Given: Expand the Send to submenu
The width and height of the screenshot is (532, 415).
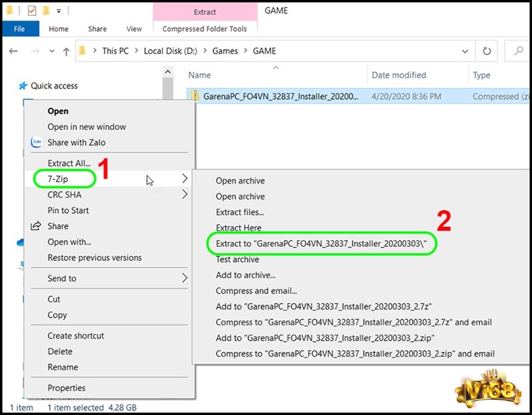Looking at the screenshot, I should tap(185, 278).
